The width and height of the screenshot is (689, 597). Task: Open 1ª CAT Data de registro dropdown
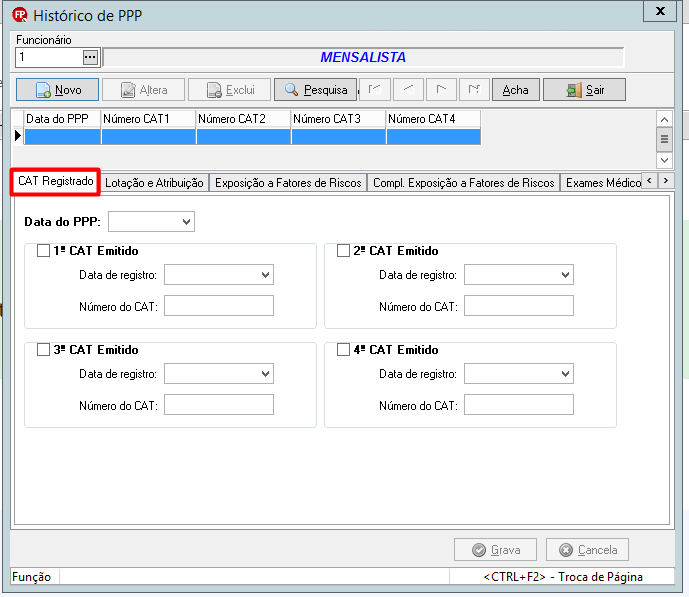click(265, 275)
